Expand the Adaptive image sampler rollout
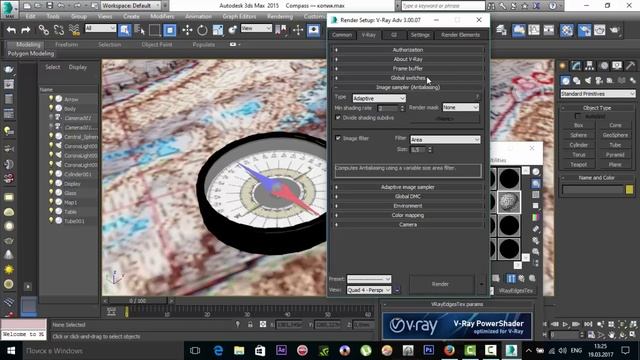Viewport: 640px width, 360px height. (x=408, y=187)
